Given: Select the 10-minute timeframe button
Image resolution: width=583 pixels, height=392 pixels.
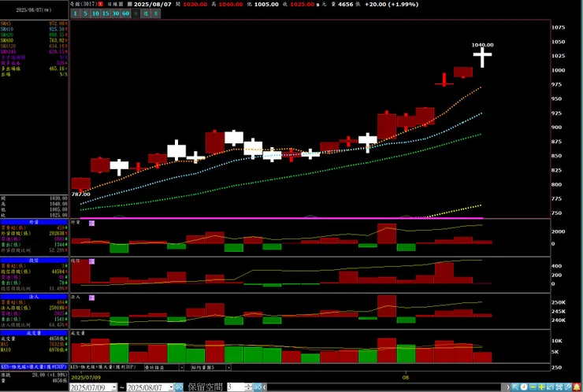Looking at the screenshot, I should click(95, 13).
